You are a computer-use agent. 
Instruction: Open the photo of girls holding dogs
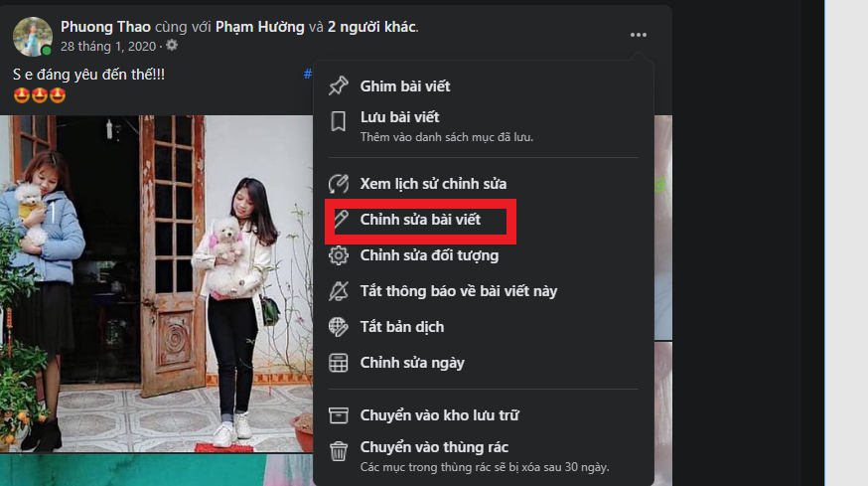tap(156, 283)
